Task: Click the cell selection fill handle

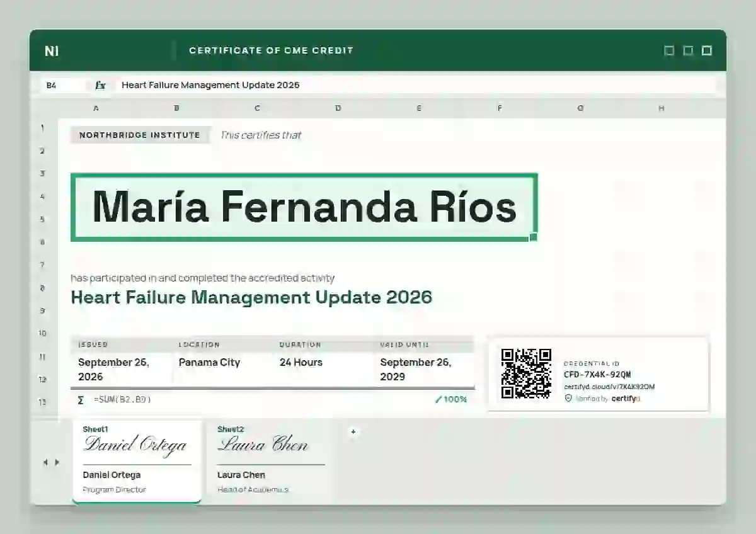Action: coord(534,237)
